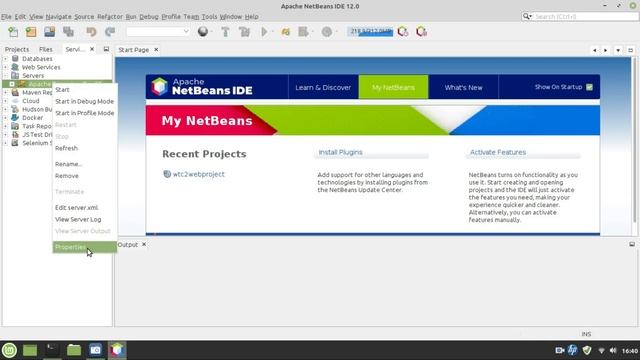The image size is (640, 360).
Task: Click the memory usage bar in toolbar
Action: 370,31
